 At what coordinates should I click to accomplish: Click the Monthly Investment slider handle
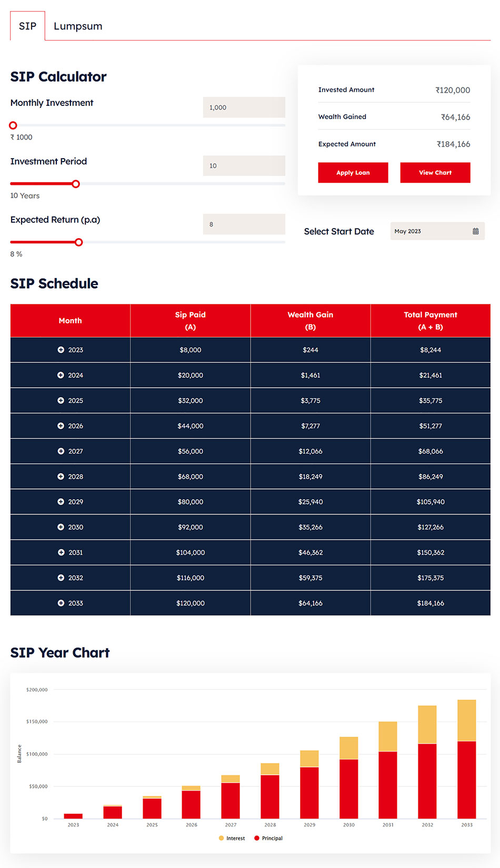[13, 125]
